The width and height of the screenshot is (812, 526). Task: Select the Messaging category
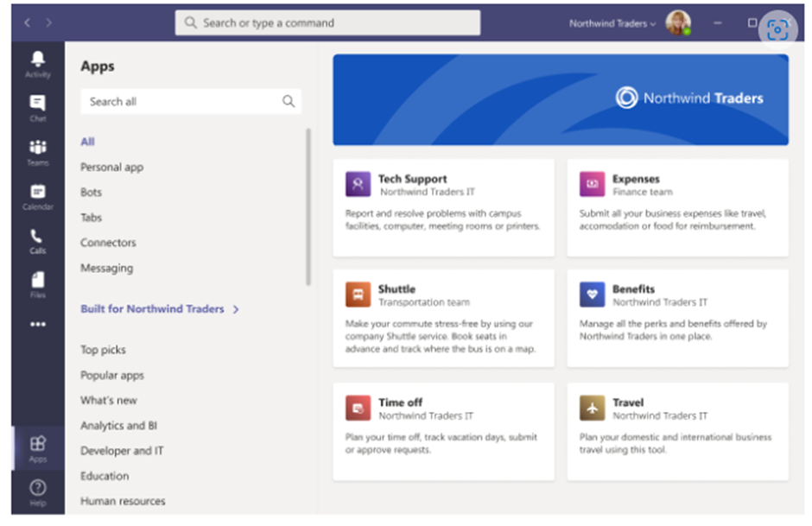106,268
